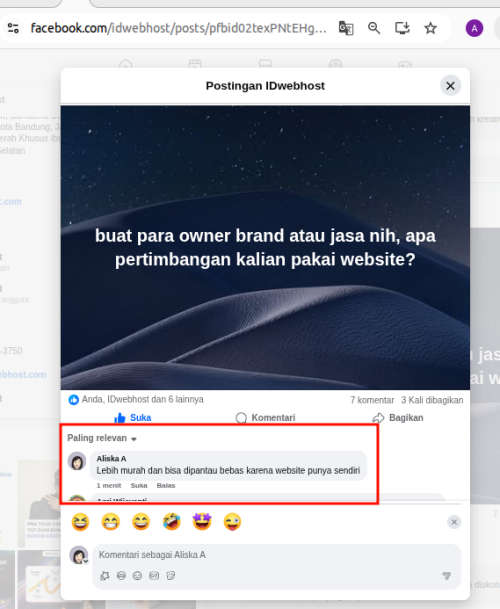Open the sticker picker icon
The image size is (500, 609).
171,576
